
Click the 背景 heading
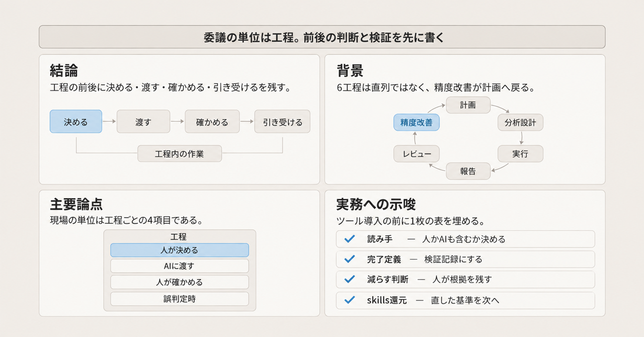[x=350, y=70]
